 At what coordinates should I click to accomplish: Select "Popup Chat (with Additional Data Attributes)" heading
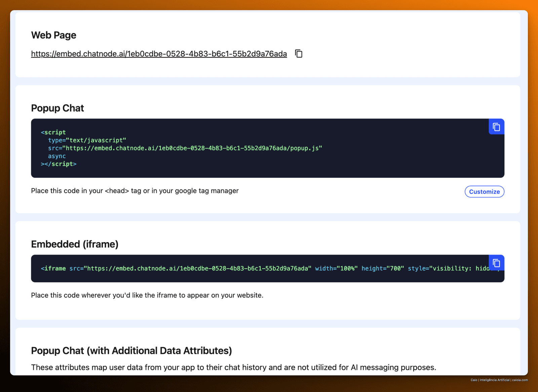pos(131,351)
